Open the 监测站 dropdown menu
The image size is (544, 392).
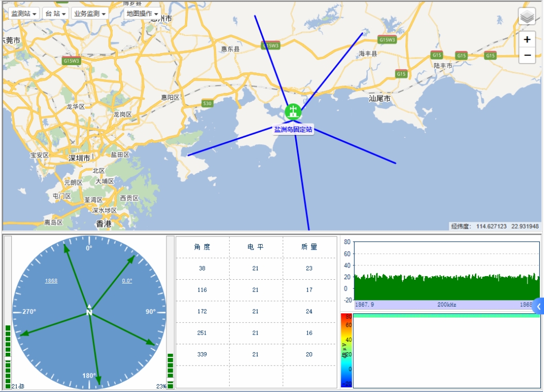tap(24, 13)
